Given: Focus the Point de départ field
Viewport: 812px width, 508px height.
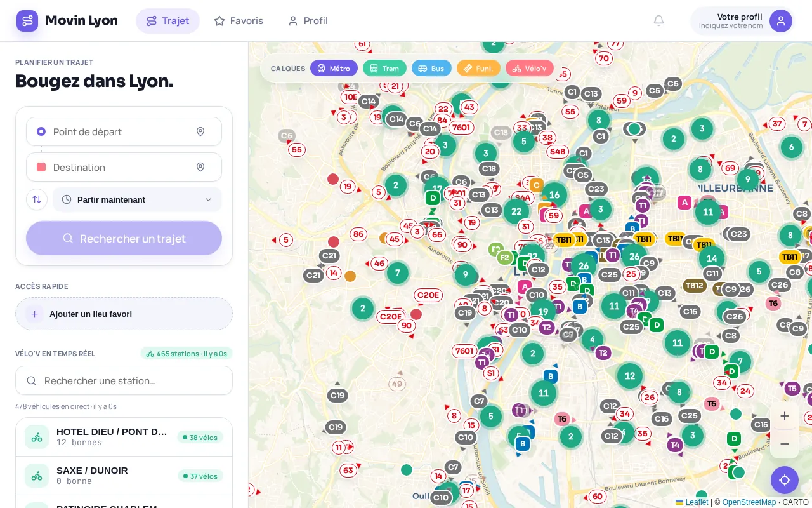Looking at the screenshot, I should tap(124, 131).
